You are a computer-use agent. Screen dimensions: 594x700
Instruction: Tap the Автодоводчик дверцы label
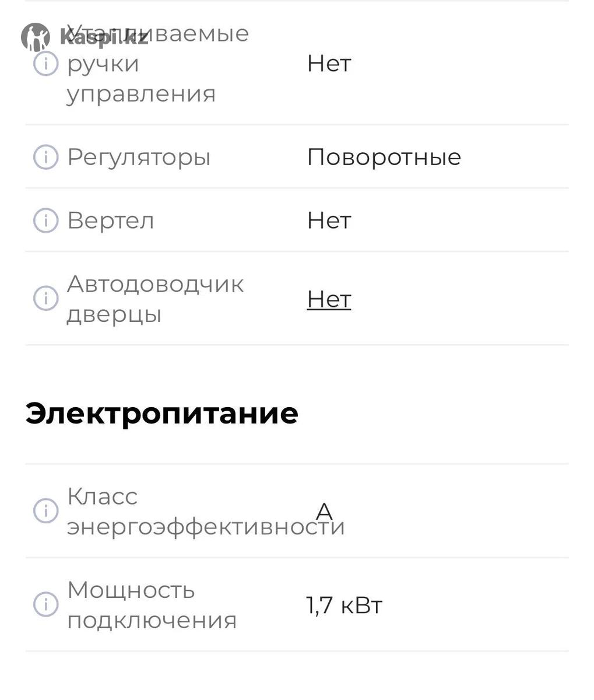point(155,299)
